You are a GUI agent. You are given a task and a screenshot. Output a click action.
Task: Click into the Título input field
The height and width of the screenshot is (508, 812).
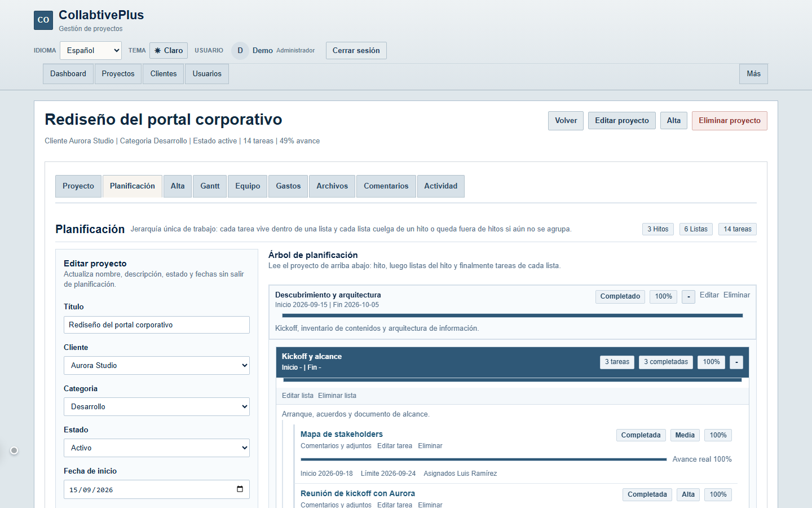pyautogui.click(x=157, y=325)
